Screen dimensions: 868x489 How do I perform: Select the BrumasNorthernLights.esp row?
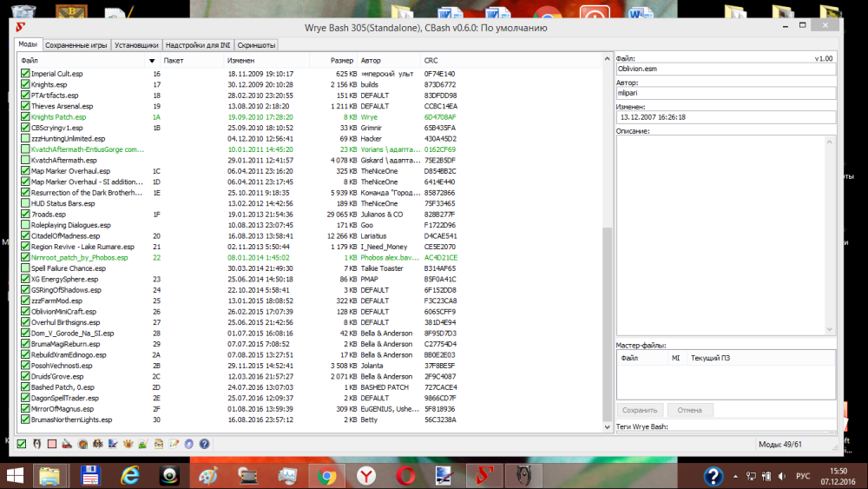310,420
